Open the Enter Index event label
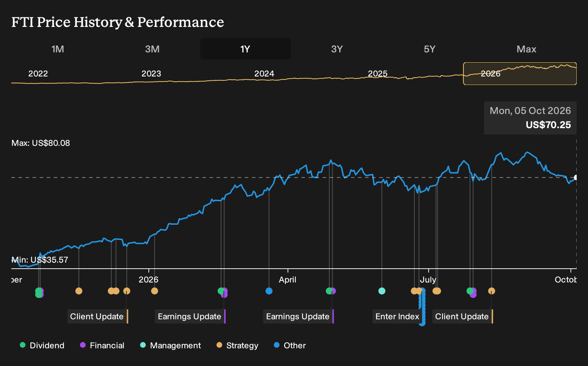The height and width of the screenshot is (366, 588). click(397, 316)
